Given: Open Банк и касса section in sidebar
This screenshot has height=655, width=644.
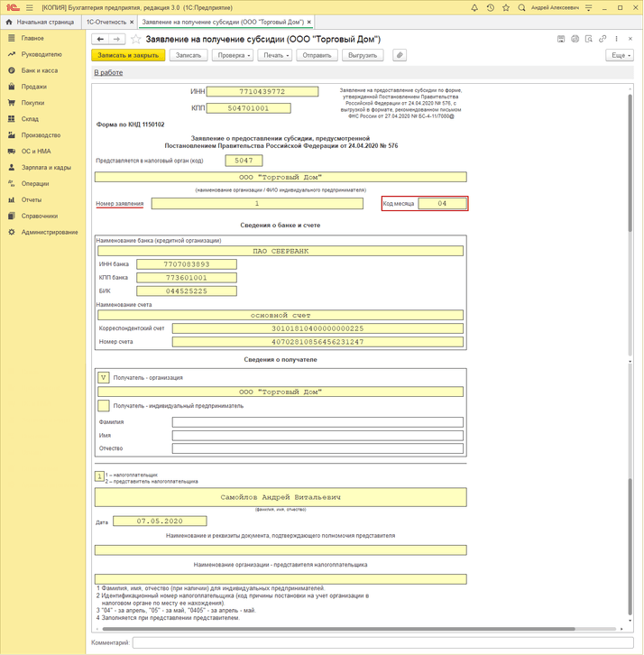Looking at the screenshot, I should [x=40, y=70].
